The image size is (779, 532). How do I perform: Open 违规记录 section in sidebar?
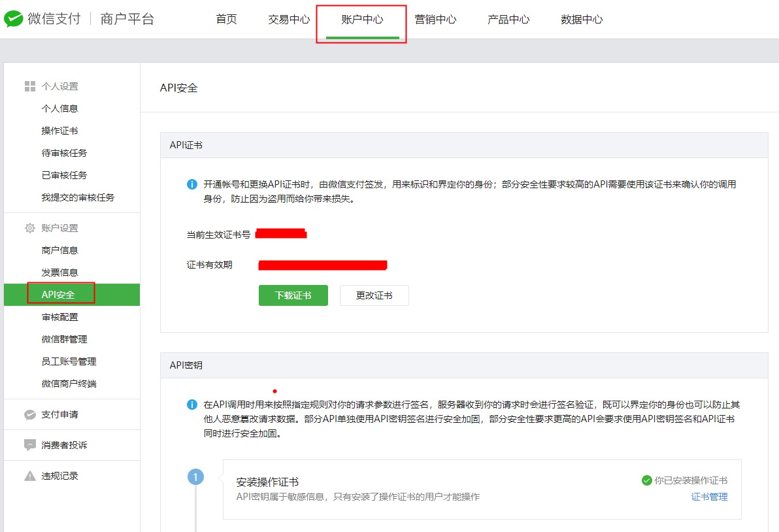pos(59,476)
